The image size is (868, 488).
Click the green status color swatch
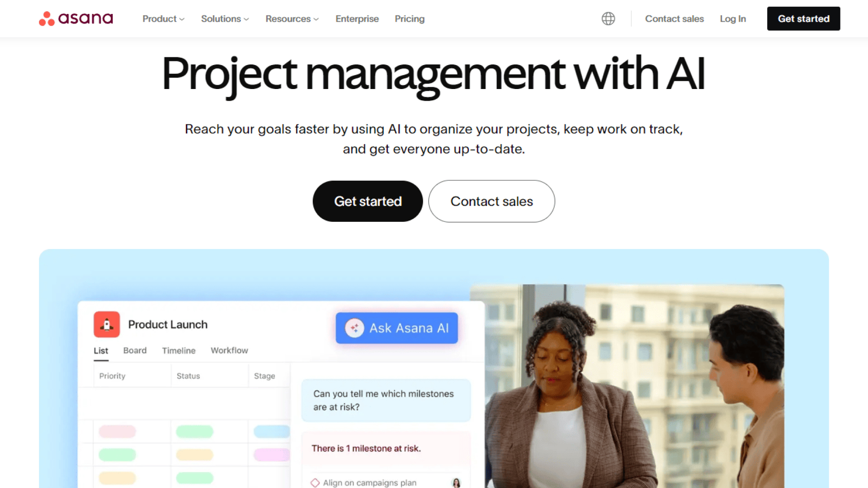tap(195, 432)
